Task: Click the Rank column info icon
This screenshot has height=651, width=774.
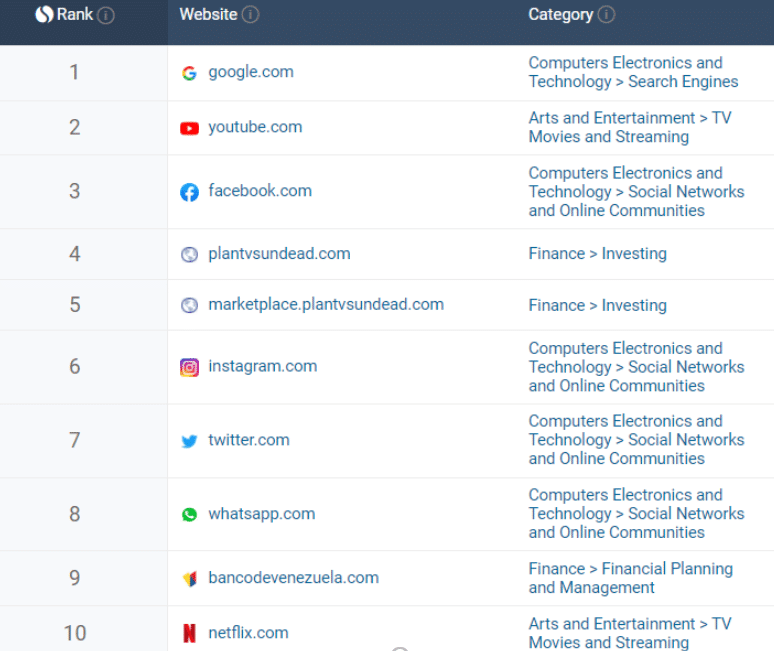Action: pos(106,15)
